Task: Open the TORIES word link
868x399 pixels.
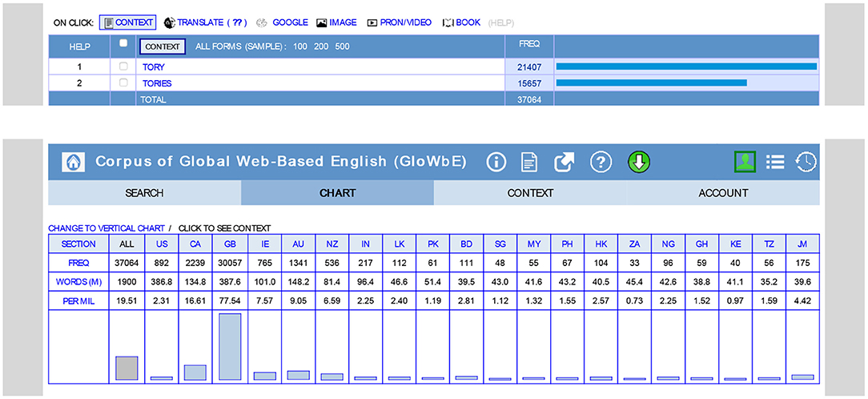Action: [x=157, y=83]
